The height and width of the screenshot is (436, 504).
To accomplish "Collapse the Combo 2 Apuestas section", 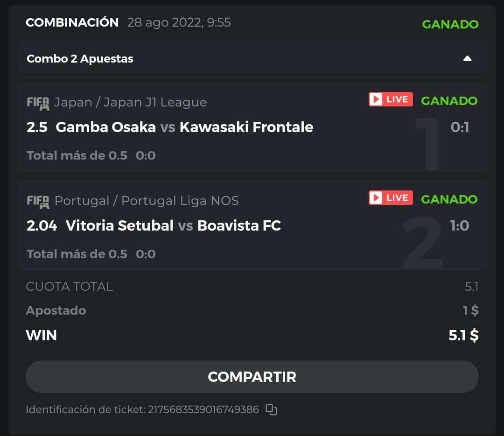I will click(467, 58).
